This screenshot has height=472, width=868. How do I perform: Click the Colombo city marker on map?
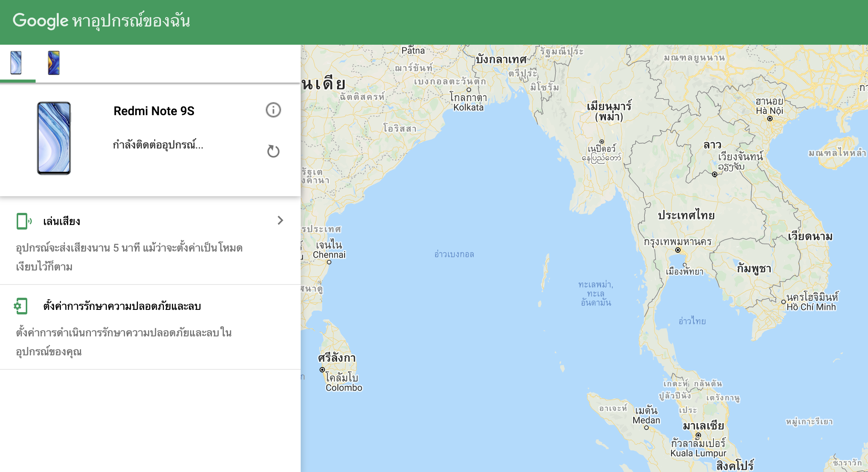(x=322, y=370)
